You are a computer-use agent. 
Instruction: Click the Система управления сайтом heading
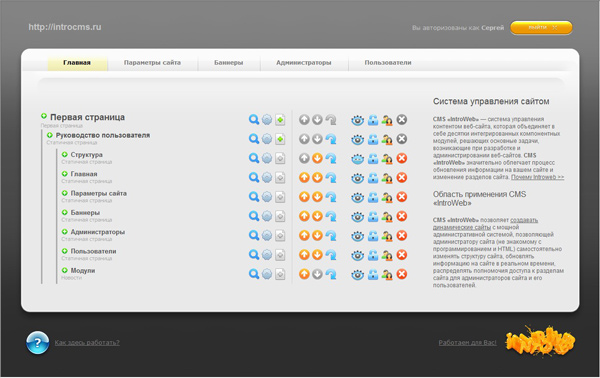click(491, 101)
